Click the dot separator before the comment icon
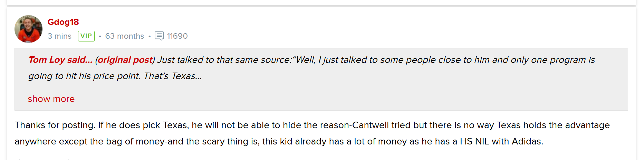Viewport: 644px width, 160px height. pos(150,36)
